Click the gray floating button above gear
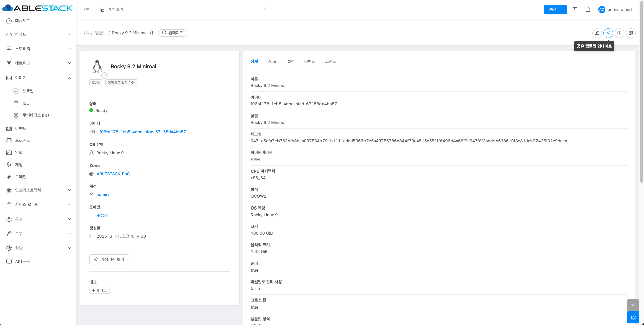This screenshot has width=644, height=325. click(x=633, y=305)
